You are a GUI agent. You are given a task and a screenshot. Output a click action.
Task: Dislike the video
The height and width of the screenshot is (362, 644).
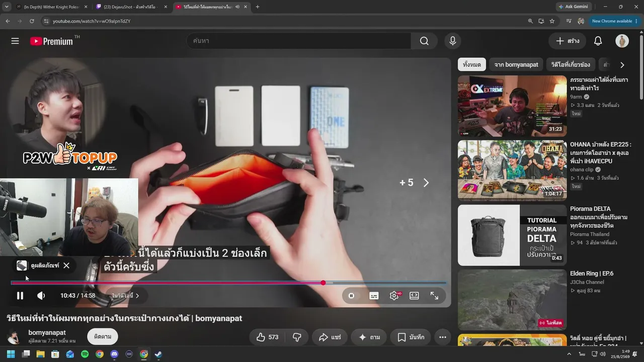(297, 337)
